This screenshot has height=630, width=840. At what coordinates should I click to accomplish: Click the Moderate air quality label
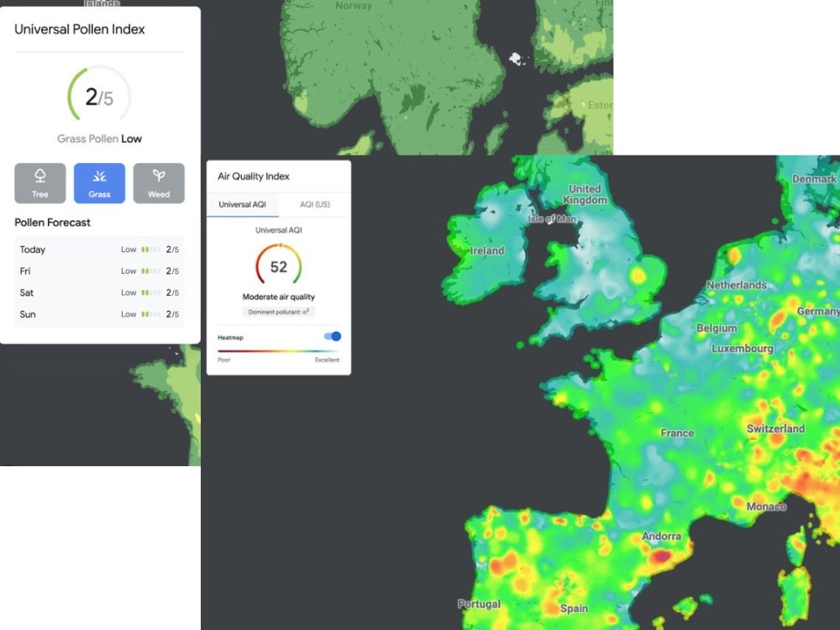coord(279,297)
